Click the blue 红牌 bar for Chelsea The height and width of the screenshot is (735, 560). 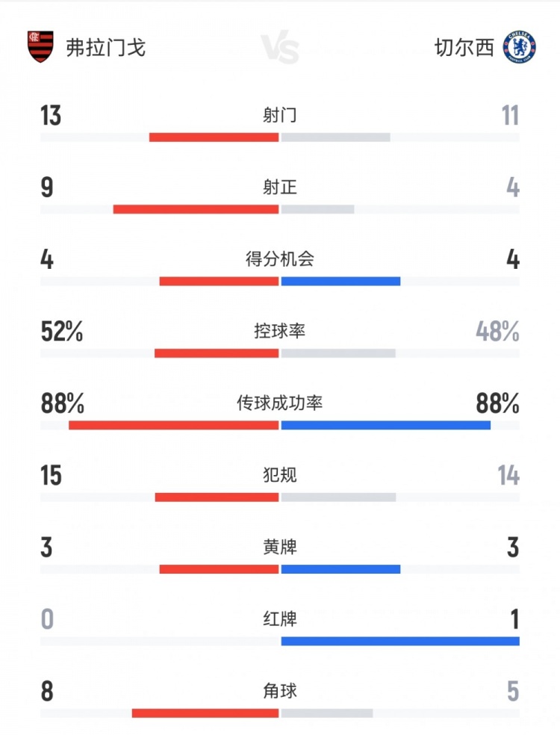(399, 641)
